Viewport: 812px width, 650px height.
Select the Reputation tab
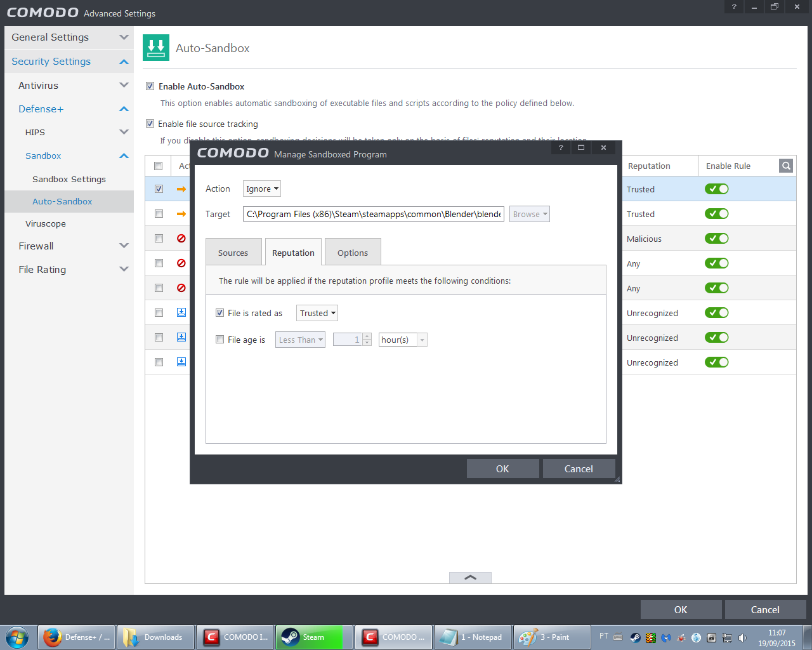(x=293, y=252)
